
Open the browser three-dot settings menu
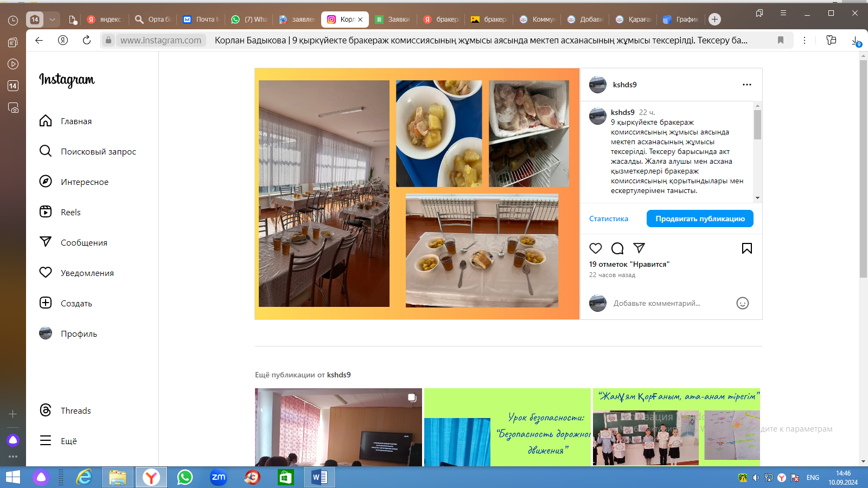tap(805, 40)
